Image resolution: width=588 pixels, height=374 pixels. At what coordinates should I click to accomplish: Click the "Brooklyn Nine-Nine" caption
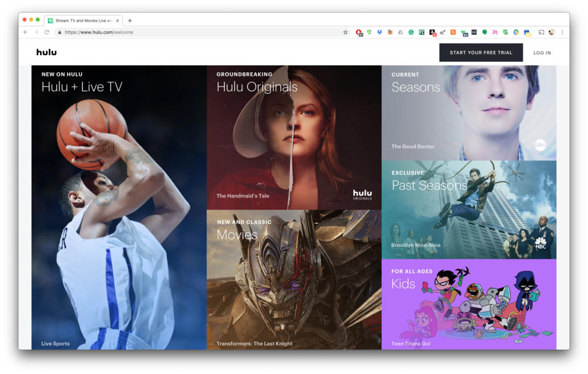[416, 245]
